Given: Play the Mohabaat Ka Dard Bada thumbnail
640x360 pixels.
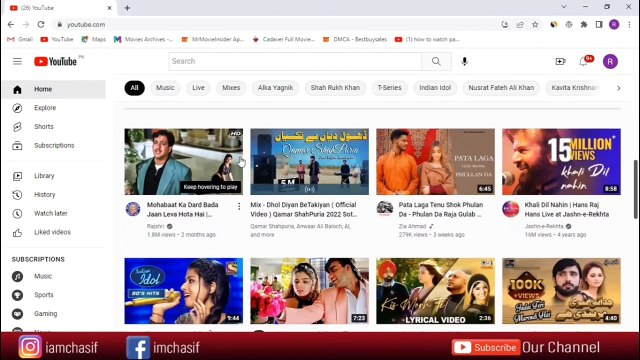Looking at the screenshot, I should click(184, 162).
